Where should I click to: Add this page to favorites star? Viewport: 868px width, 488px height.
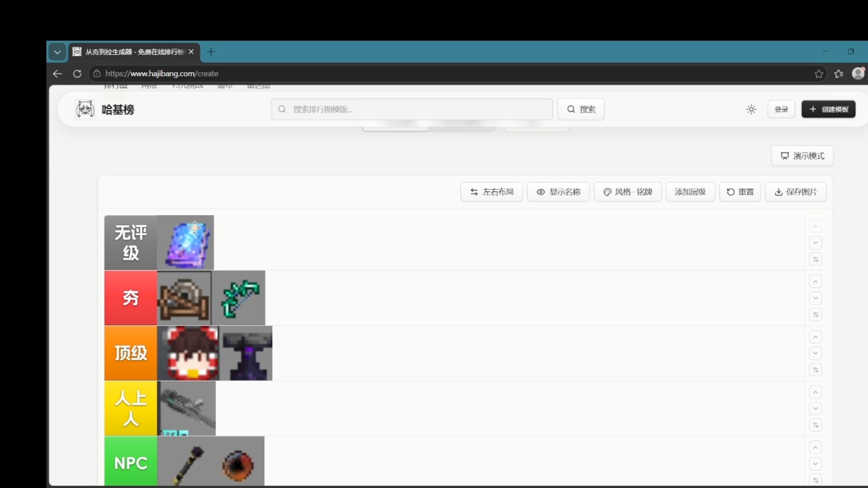pos(819,74)
